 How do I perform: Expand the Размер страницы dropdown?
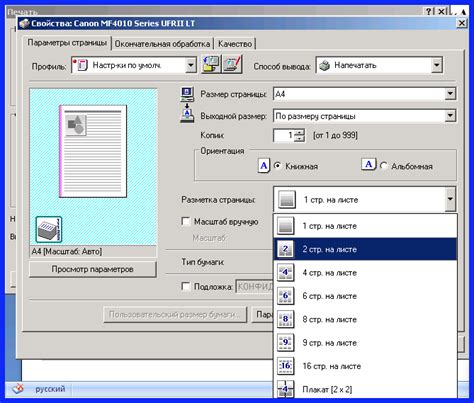[x=450, y=94]
